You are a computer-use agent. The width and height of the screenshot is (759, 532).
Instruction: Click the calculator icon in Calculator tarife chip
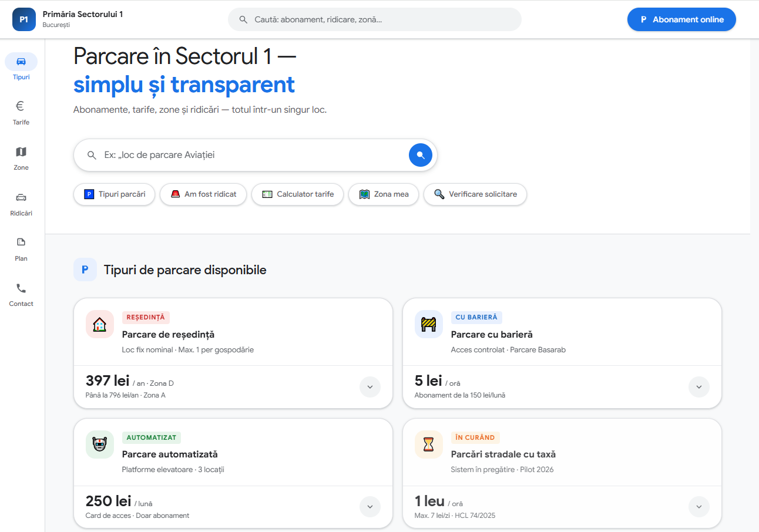click(267, 194)
